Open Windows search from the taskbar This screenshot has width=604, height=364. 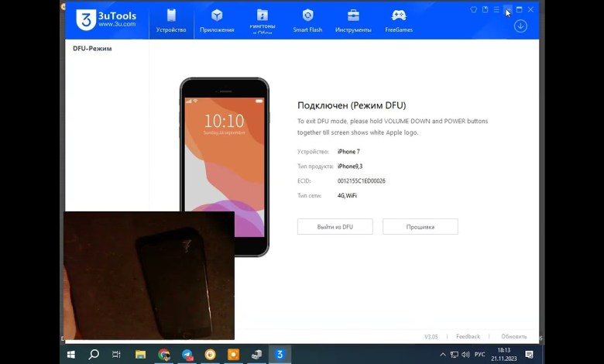(94, 355)
